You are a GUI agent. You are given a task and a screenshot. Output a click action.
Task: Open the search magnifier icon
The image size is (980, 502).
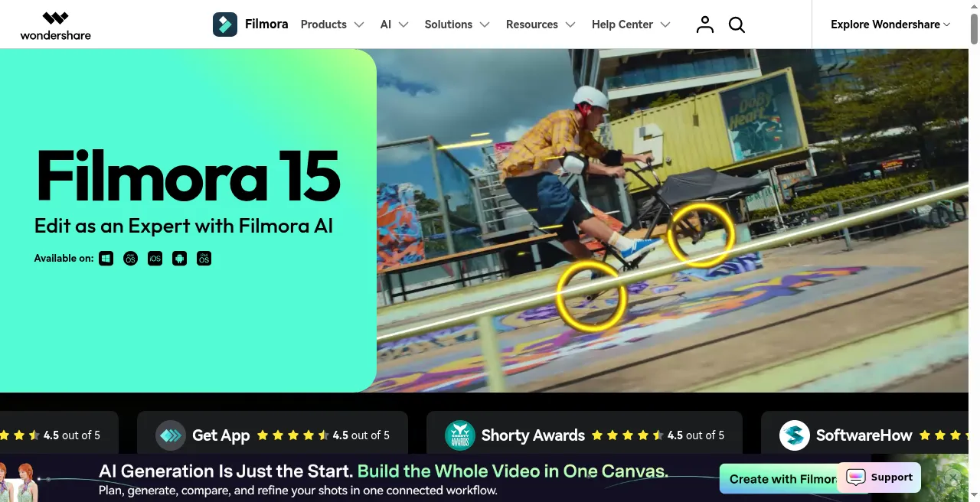click(737, 24)
